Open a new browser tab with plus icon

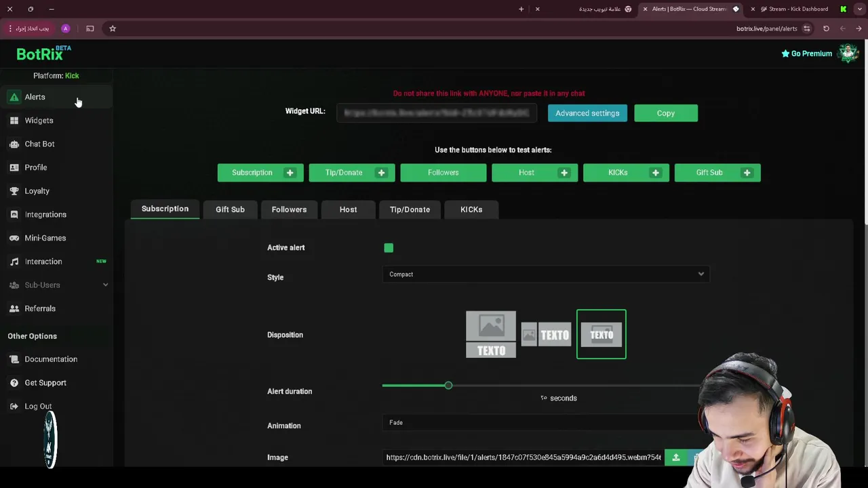(521, 9)
